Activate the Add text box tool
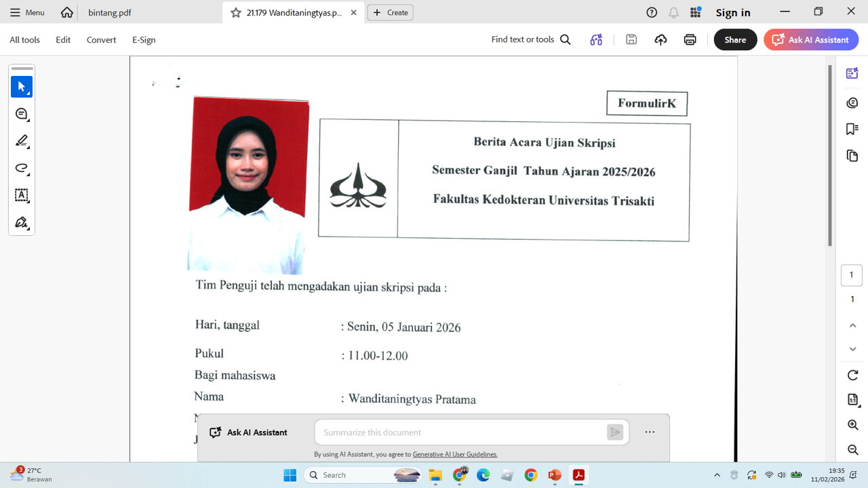 22,195
